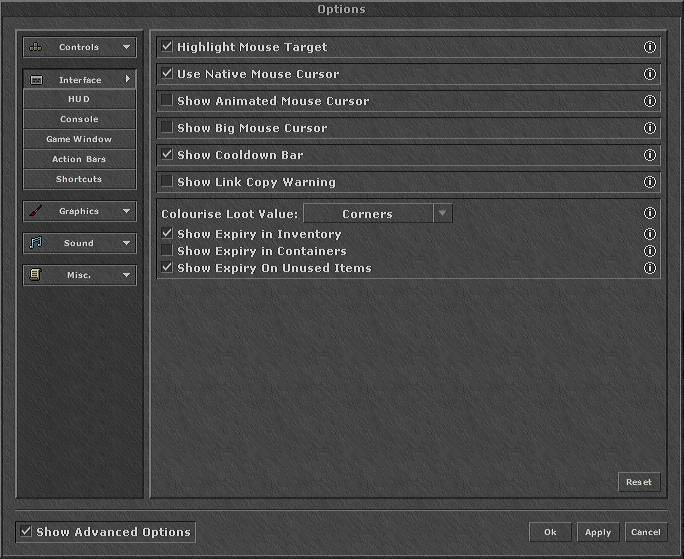Expand the Controls category arrow

coord(127,47)
